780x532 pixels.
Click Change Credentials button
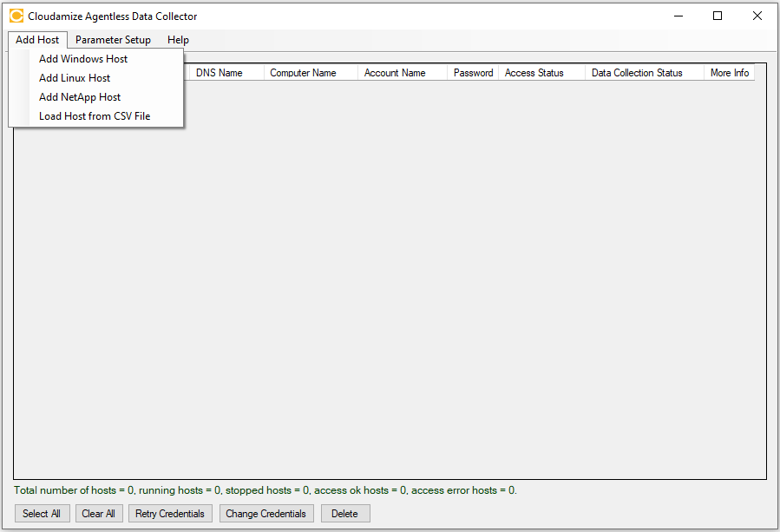point(265,514)
